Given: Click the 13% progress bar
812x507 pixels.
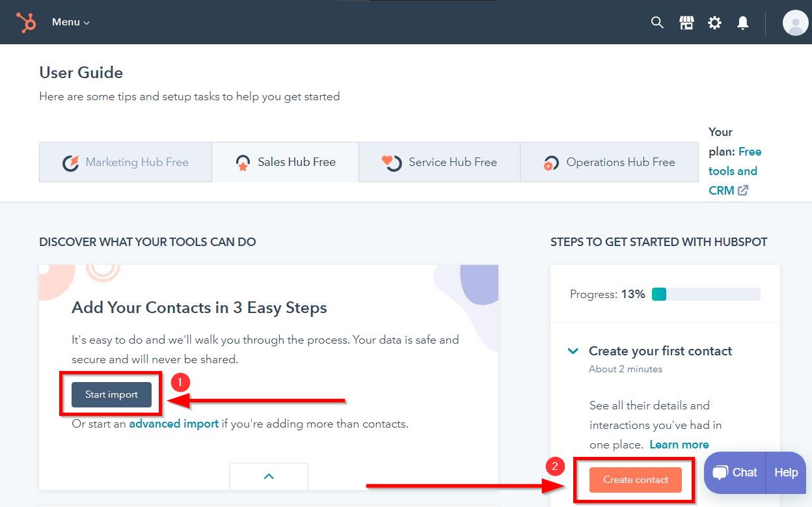Looking at the screenshot, I should [x=705, y=294].
